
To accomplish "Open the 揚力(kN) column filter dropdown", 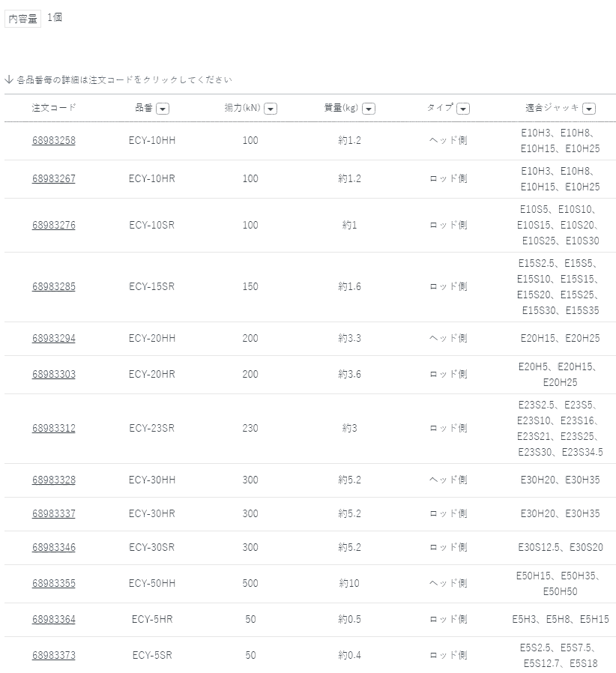I will point(271,109).
